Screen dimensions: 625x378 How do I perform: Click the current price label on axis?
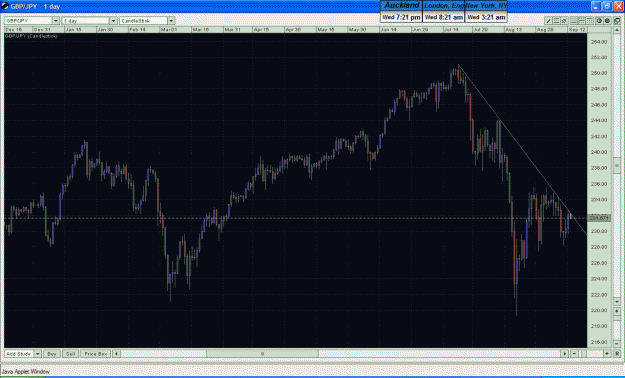tap(599, 218)
